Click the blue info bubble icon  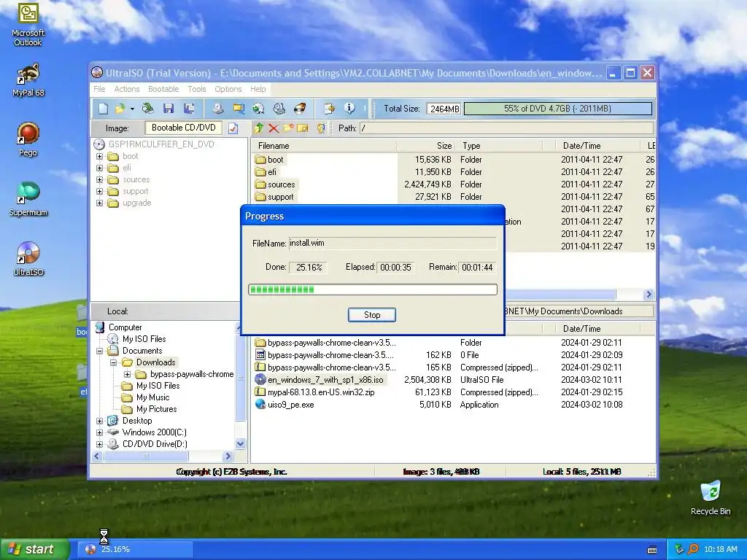pos(349,109)
